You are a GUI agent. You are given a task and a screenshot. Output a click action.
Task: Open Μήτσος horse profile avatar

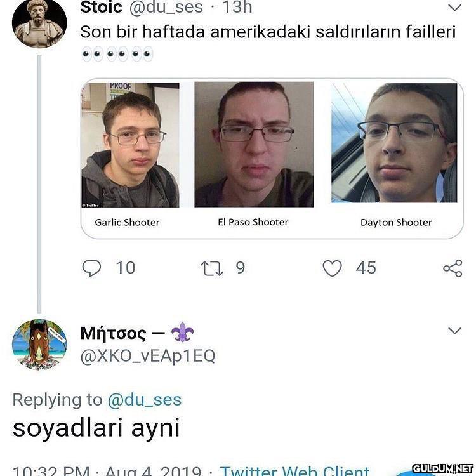click(x=39, y=345)
